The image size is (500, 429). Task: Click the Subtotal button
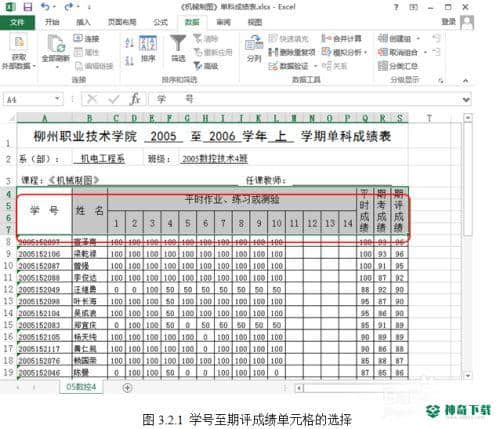point(398,66)
